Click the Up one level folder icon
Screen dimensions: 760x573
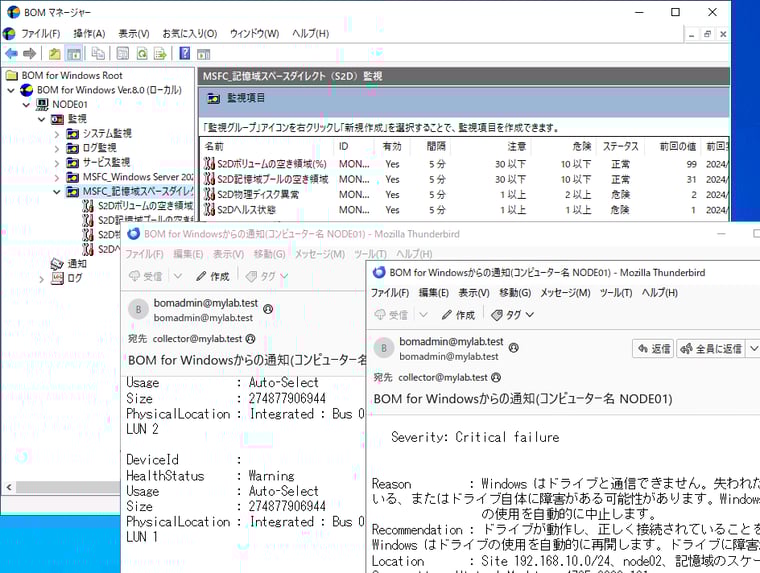pyautogui.click(x=54, y=53)
